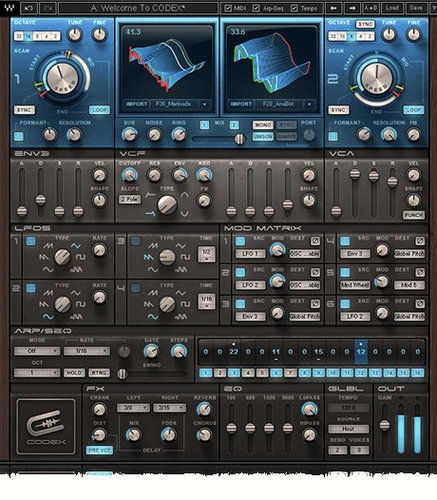The image size is (437, 500).
Task: Toggle the MIDI checkbox
Action: point(228,8)
